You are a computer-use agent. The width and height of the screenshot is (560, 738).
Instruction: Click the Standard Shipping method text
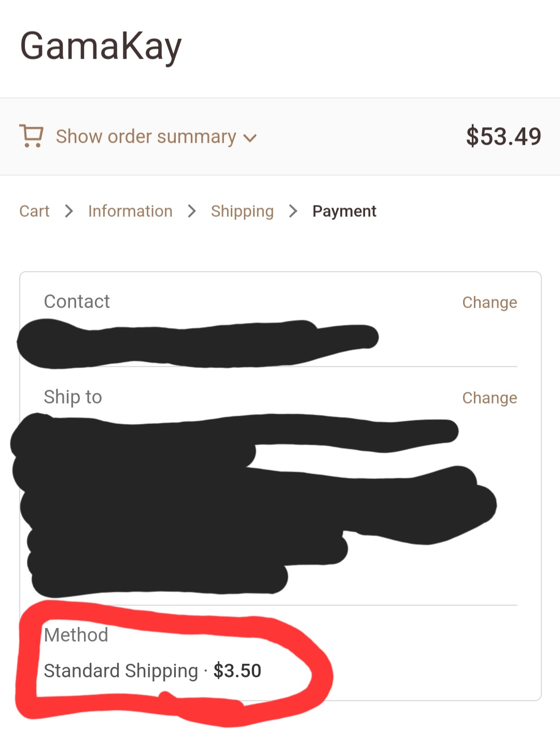(121, 671)
